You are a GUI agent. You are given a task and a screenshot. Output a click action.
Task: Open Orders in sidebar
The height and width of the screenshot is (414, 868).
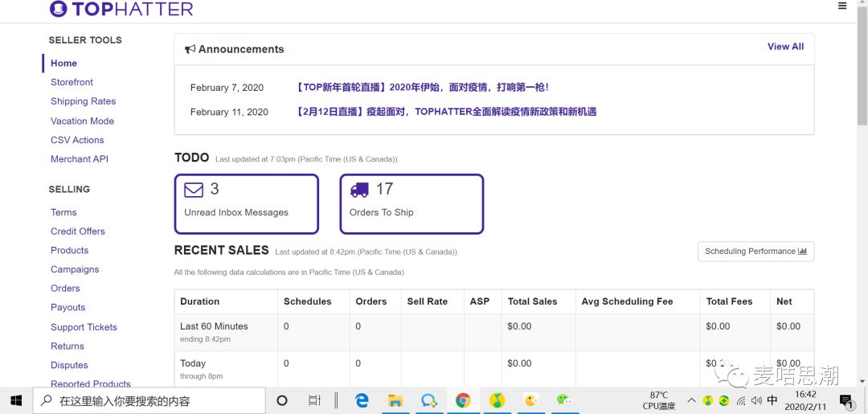pos(65,289)
